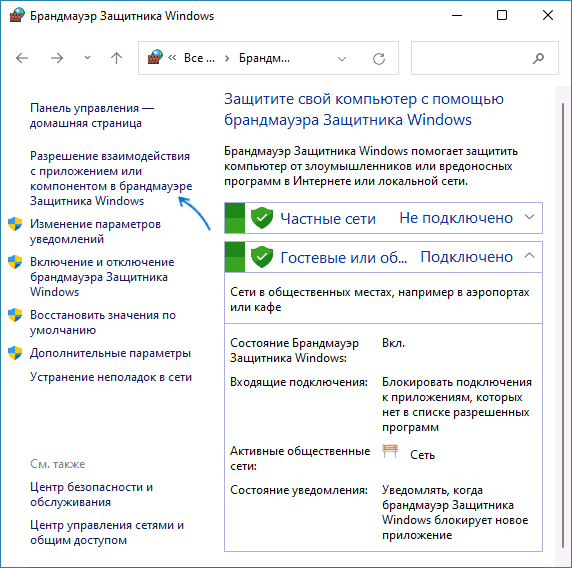Screen dimensions: 572x568
Task: Refresh the page with the refresh icon
Action: tap(379, 59)
